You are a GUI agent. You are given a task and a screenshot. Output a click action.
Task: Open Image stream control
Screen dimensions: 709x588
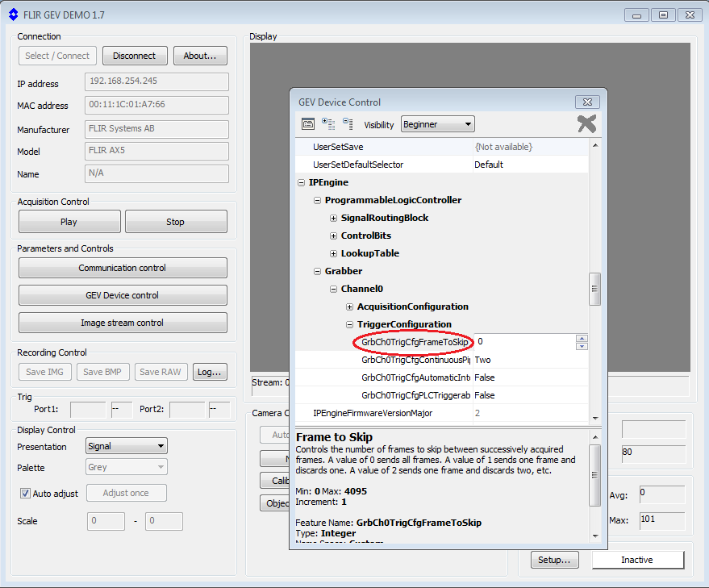tap(123, 323)
